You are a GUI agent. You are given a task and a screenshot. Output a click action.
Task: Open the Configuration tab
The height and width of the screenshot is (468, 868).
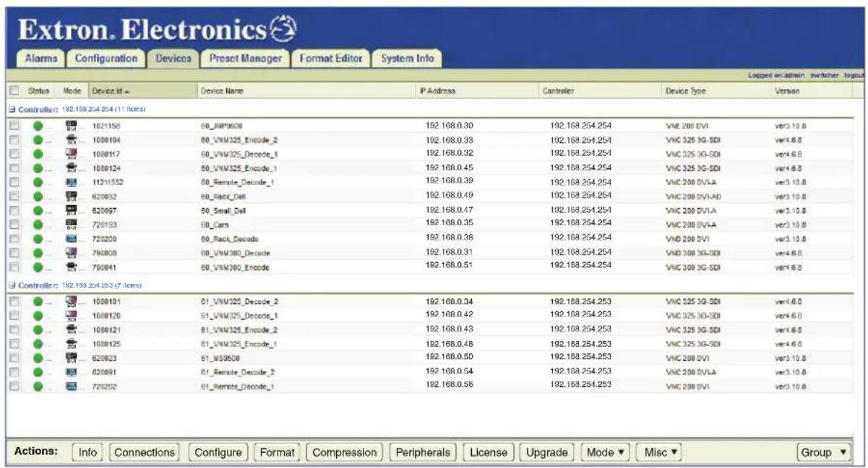point(106,59)
